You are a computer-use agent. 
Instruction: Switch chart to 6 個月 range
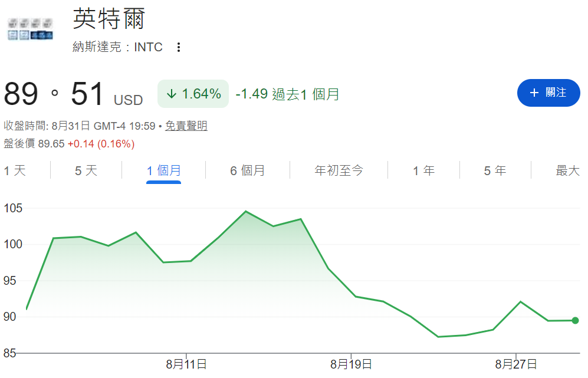248,170
